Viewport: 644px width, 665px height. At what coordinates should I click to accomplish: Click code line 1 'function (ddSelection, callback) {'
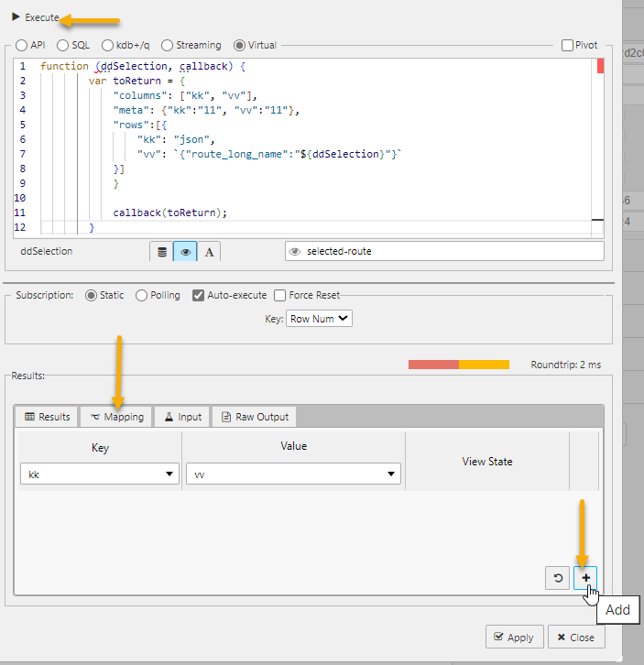click(x=143, y=66)
